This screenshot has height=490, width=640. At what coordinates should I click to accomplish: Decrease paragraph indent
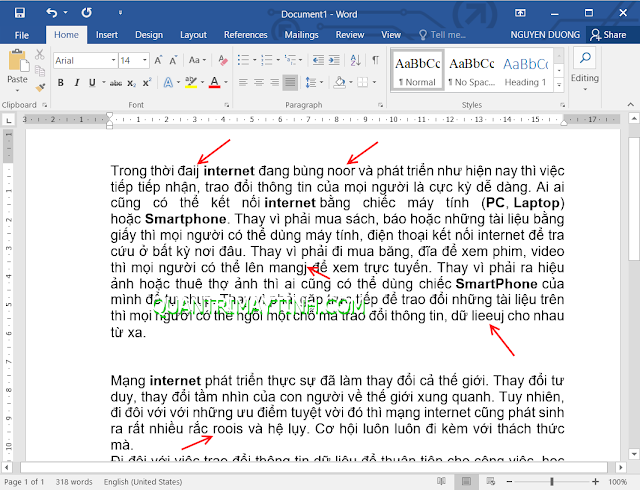[x=318, y=60]
